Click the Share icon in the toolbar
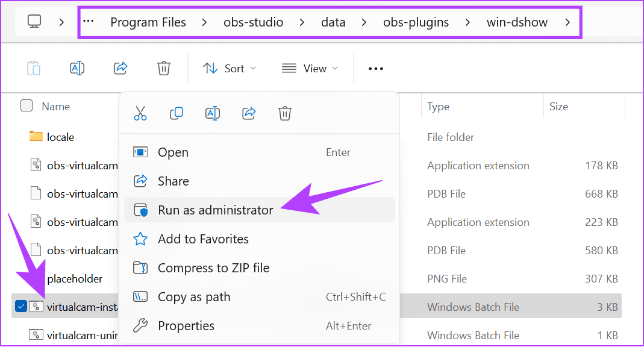 (120, 69)
